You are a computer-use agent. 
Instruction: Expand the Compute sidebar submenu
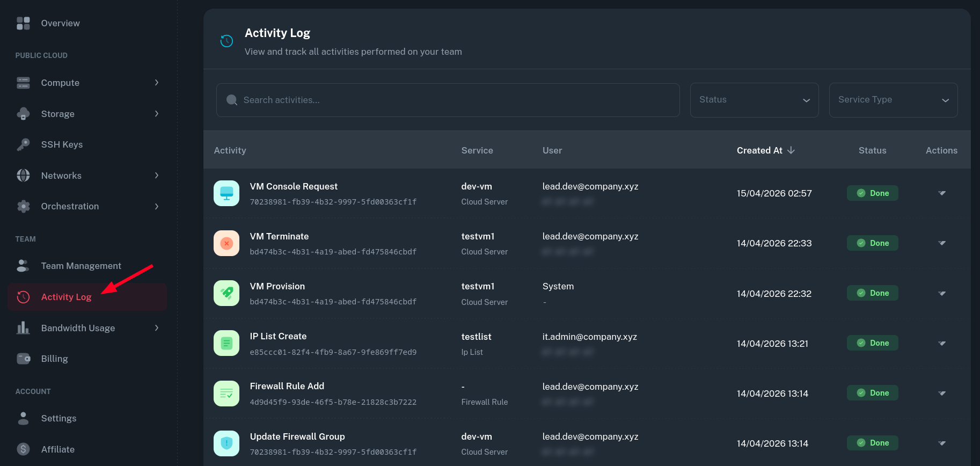click(x=157, y=83)
